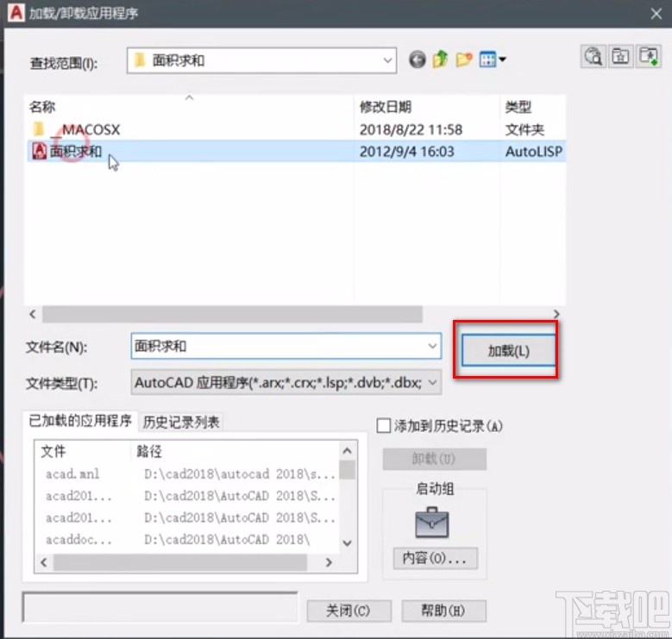Click loaded list horizontal scroll right arrow
This screenshot has width=672, height=639.
(x=329, y=562)
